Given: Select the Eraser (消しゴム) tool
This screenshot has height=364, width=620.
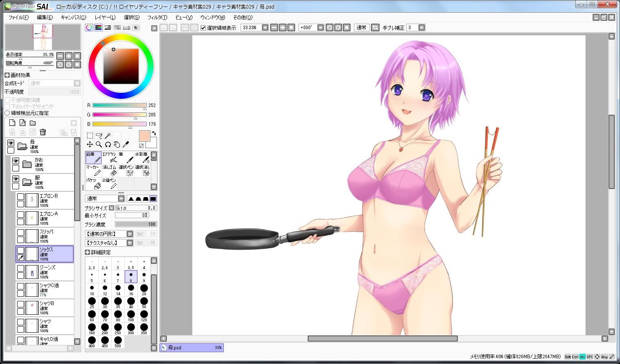Looking at the screenshot, I should pos(110,171).
